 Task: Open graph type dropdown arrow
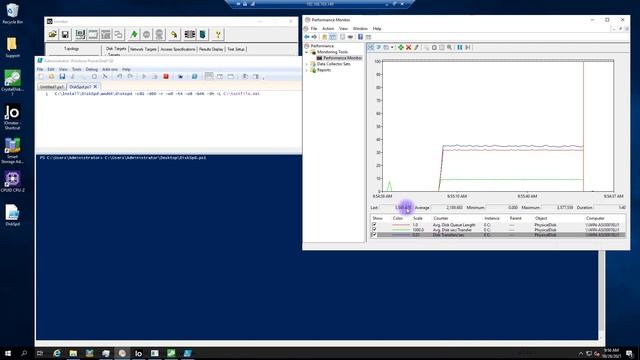click(x=392, y=47)
